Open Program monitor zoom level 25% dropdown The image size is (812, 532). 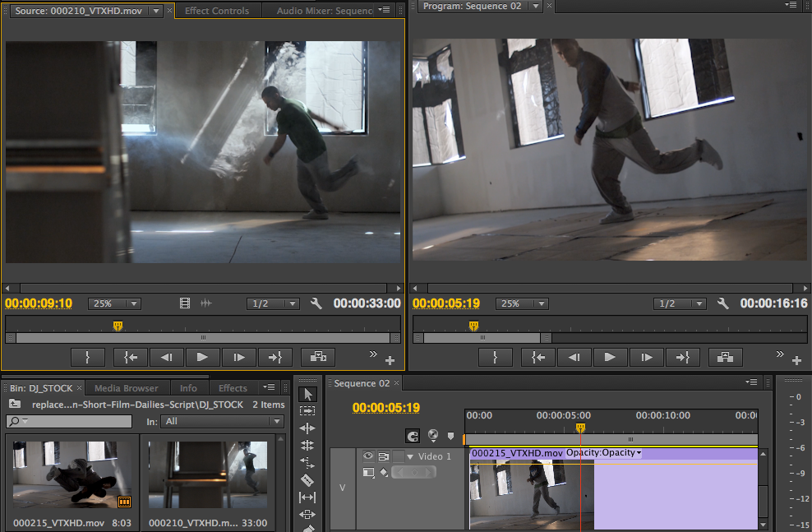(x=522, y=303)
